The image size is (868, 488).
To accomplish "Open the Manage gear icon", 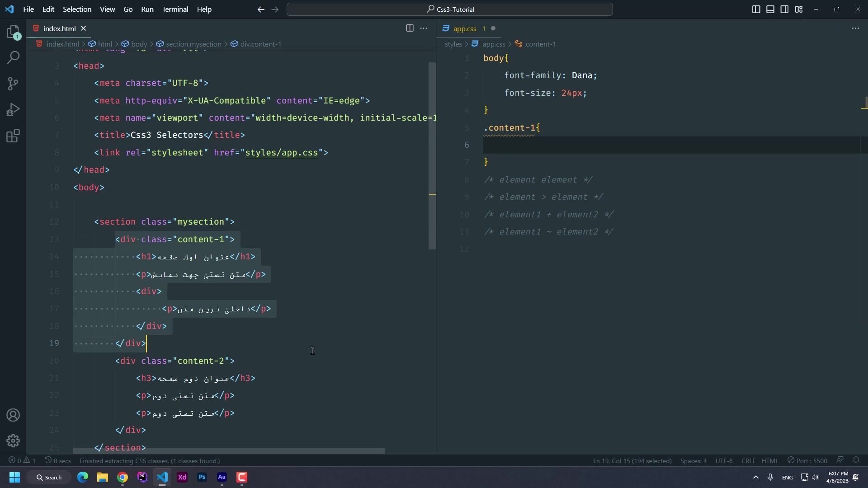I will (13, 441).
